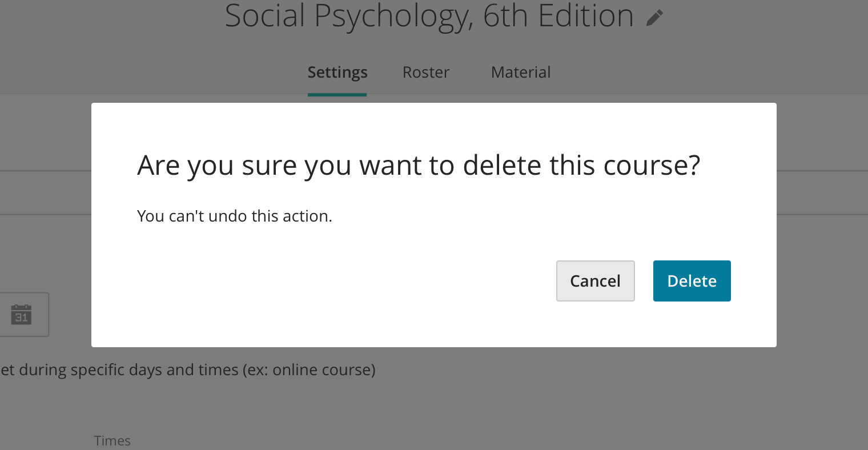Click the word "Social" in the course title
Screen dimensions: 868x450
click(x=264, y=16)
